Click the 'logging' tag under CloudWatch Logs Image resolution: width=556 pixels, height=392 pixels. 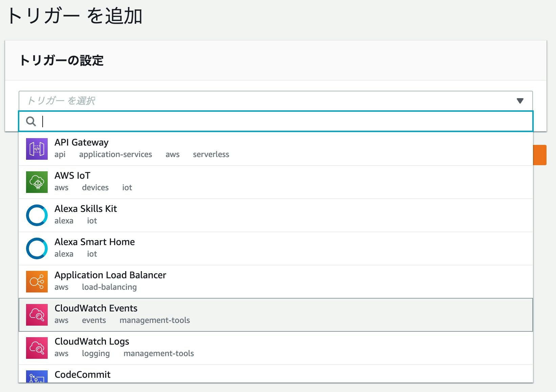(x=96, y=353)
